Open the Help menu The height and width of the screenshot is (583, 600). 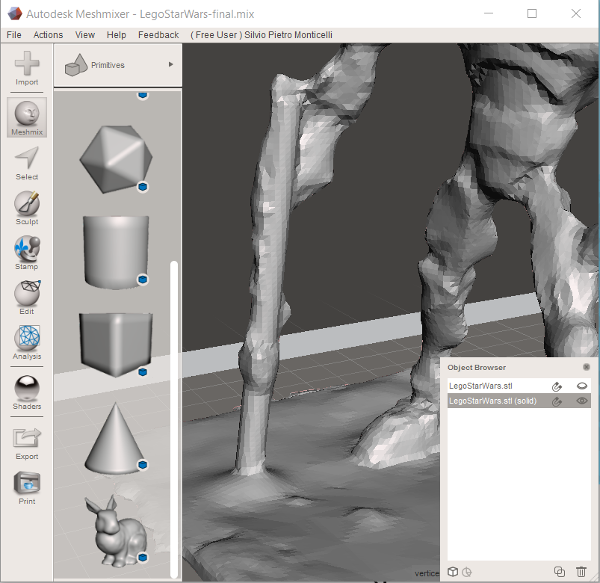(116, 35)
